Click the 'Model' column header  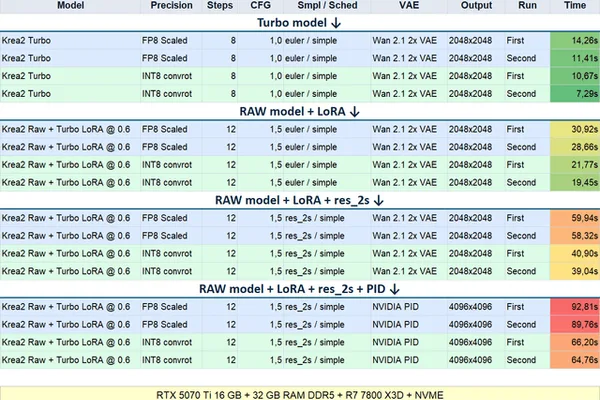(70, 5)
